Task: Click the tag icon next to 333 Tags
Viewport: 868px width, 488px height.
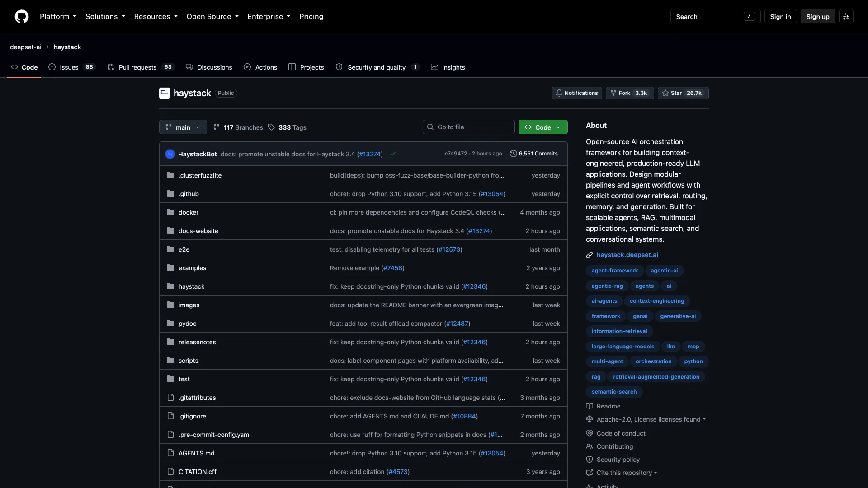Action: (x=271, y=127)
